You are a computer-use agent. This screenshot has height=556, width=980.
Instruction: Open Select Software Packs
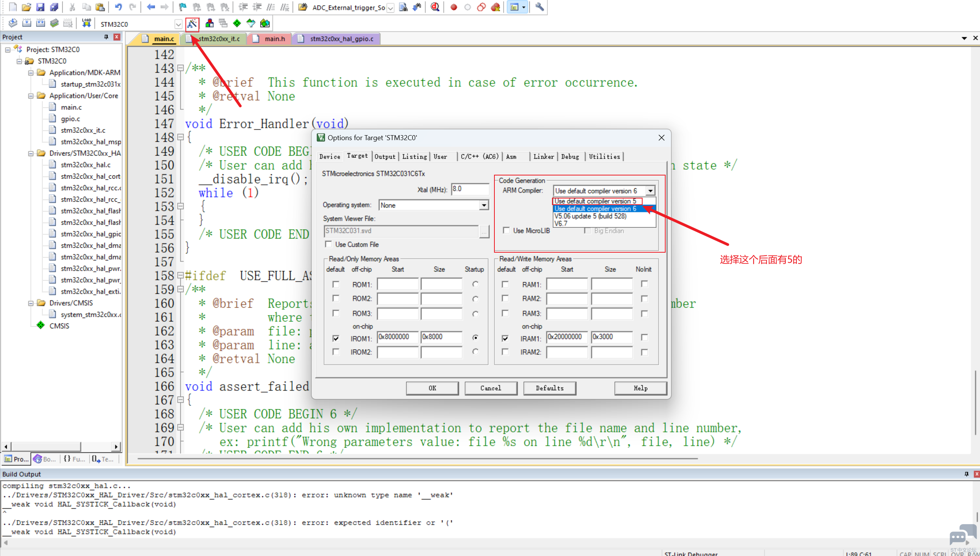pos(251,23)
